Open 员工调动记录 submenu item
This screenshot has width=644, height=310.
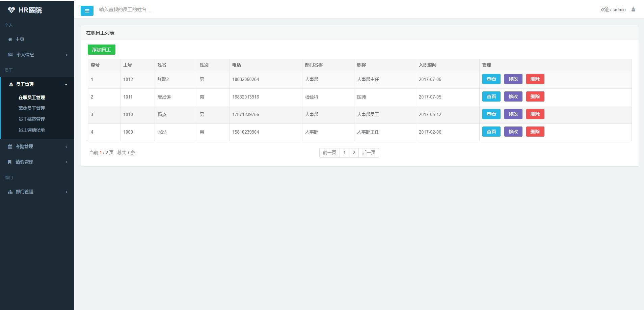tap(32, 130)
